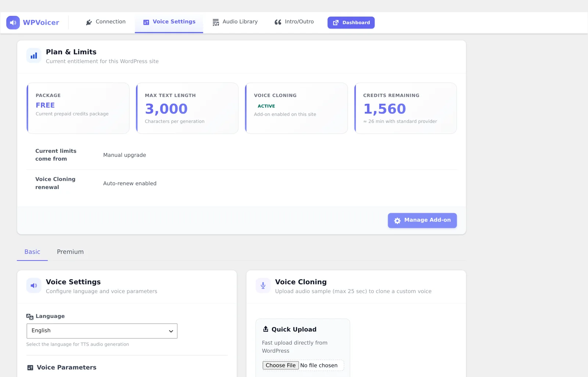Screen dimensions: 588x377
Task: Click the 'No file chosen' text
Action: click(319, 365)
